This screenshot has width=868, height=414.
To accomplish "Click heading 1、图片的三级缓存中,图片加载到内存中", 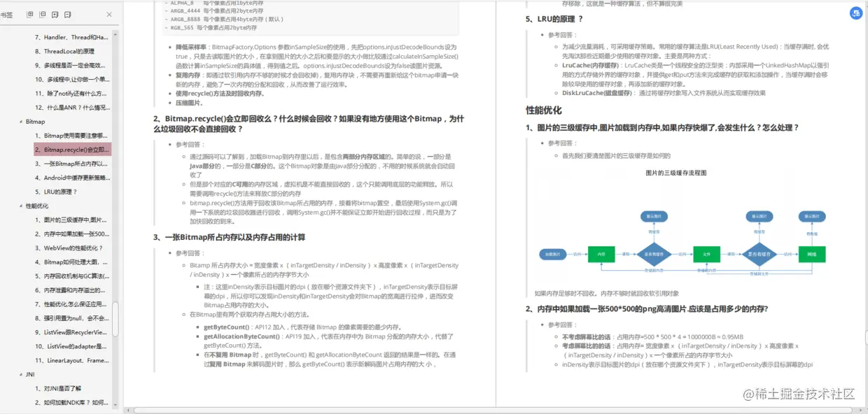I will pos(662,127).
